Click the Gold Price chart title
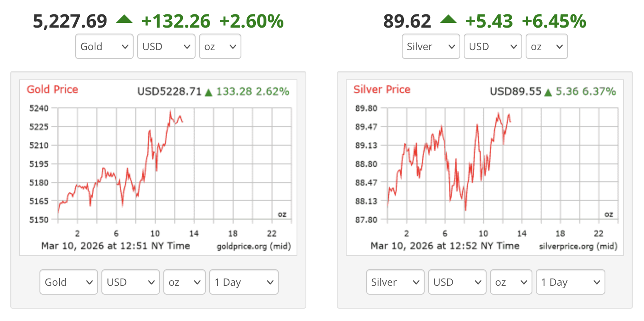644x321 pixels. click(52, 90)
